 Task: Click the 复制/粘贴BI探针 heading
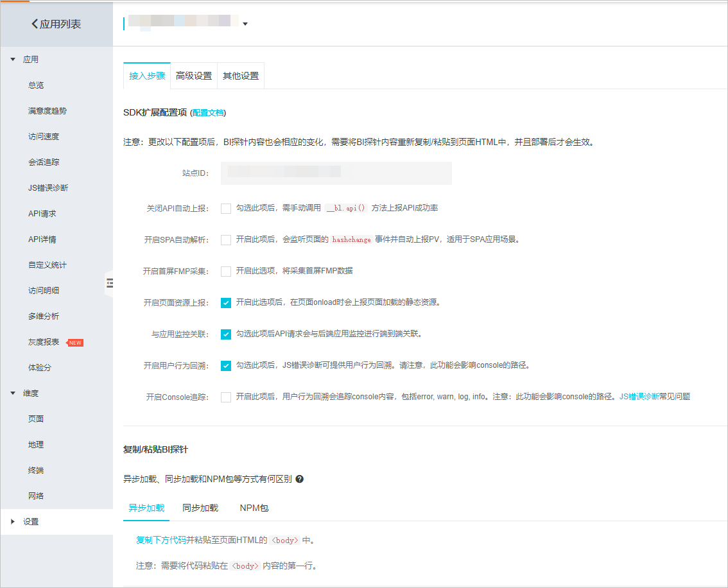(155, 449)
